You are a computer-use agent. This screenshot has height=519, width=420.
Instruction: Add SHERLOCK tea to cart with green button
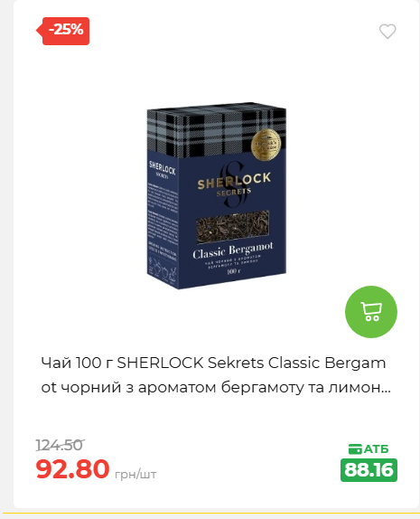point(371,311)
